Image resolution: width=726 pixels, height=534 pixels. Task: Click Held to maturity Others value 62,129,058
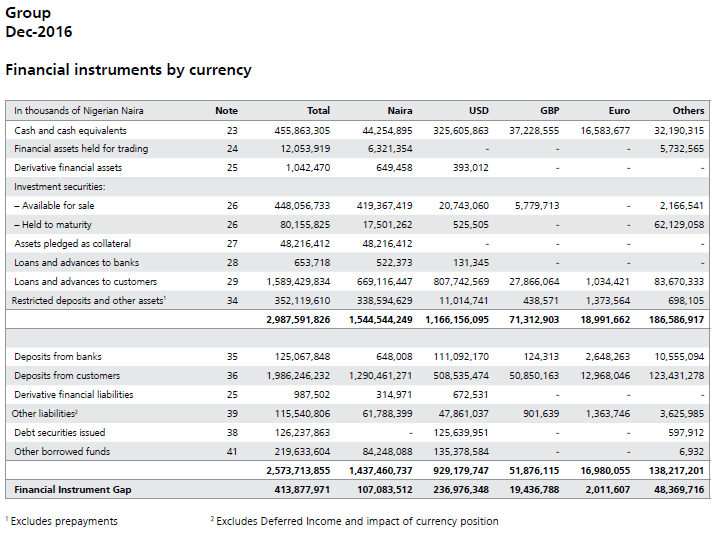tap(679, 225)
